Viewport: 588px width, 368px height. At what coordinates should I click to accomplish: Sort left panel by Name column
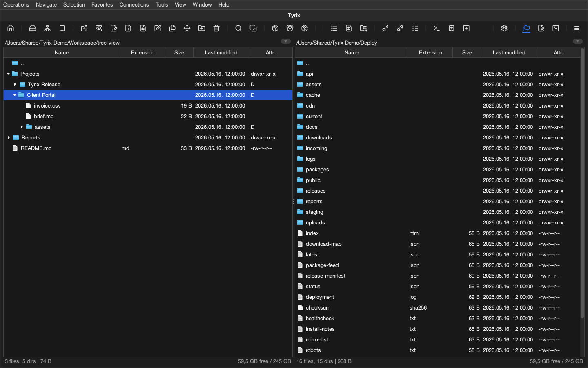62,52
